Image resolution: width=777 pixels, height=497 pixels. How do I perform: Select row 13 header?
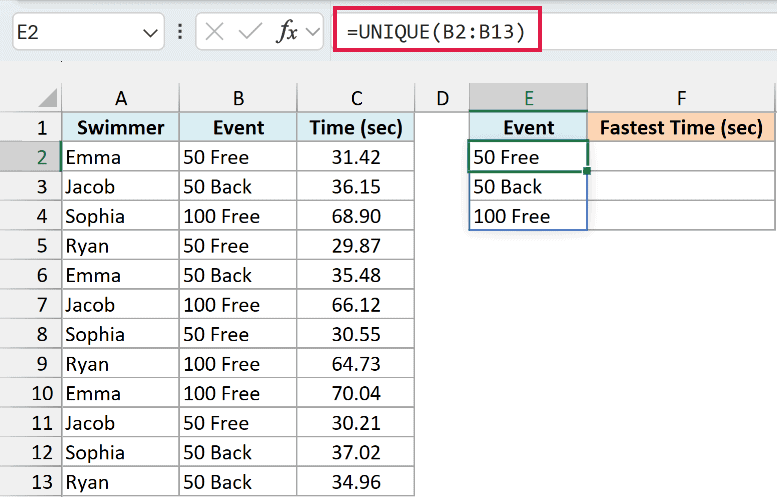[31, 482]
